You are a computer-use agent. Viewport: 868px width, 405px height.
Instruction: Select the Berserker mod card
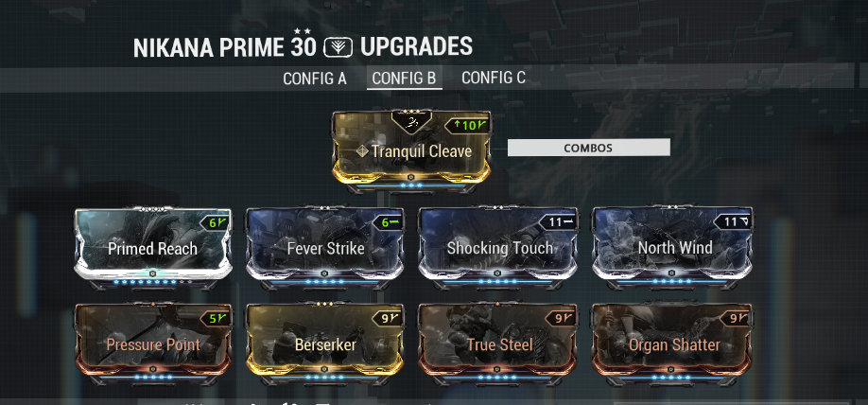(325, 344)
